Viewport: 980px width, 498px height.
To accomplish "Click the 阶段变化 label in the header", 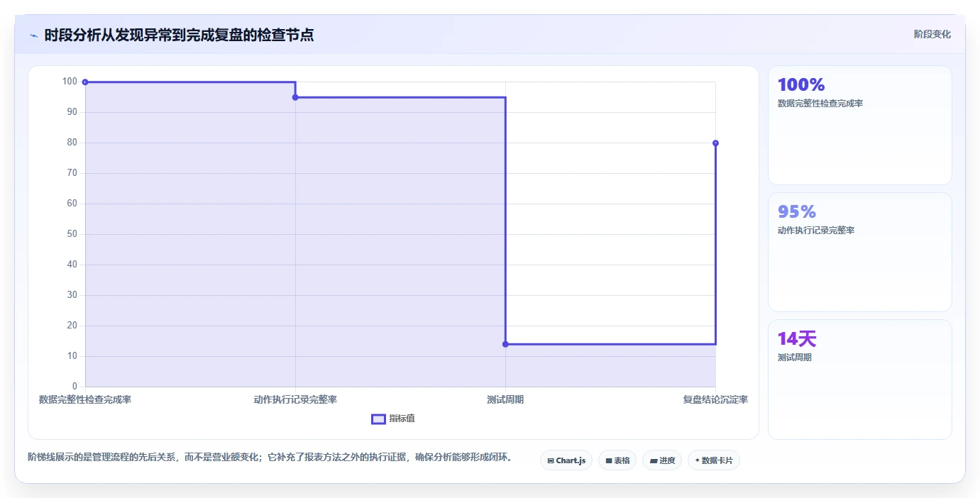I will tap(932, 34).
